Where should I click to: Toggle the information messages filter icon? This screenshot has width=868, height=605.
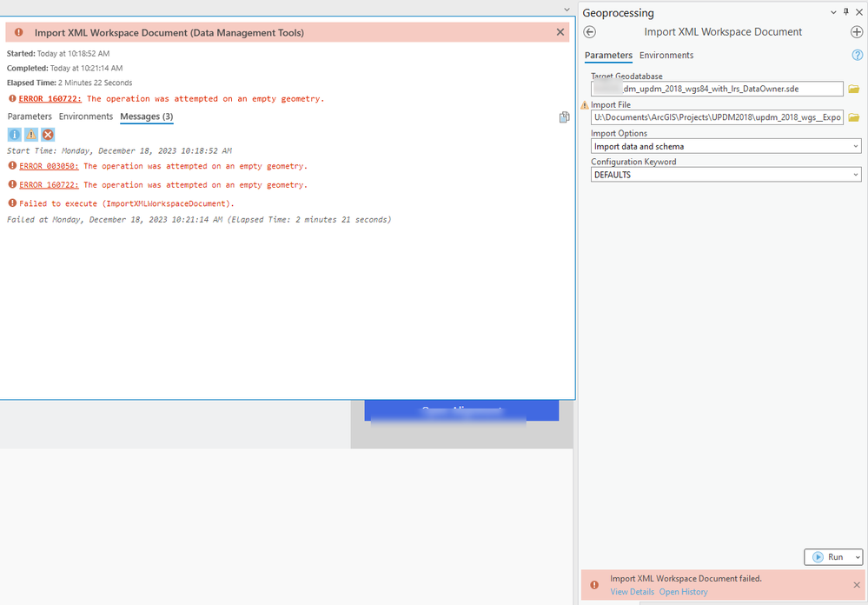pos(15,135)
